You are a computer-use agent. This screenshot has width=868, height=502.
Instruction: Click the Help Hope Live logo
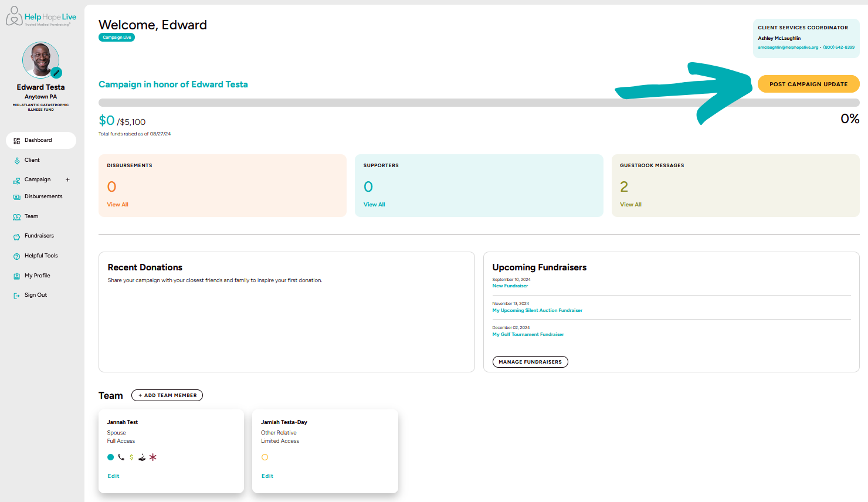(x=41, y=15)
